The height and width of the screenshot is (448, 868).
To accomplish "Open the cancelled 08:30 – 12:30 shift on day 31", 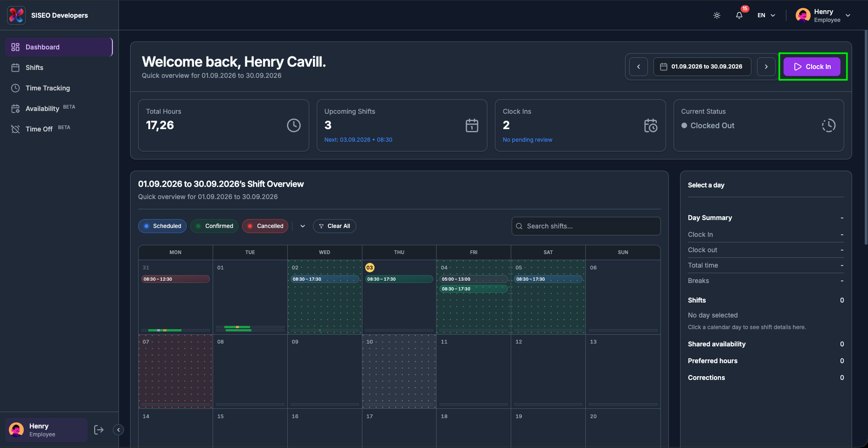I will point(175,279).
